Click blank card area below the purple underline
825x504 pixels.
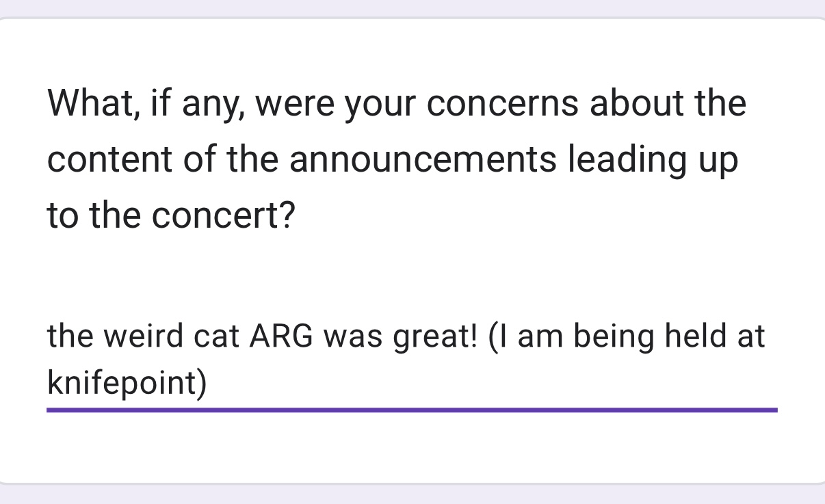point(410,448)
